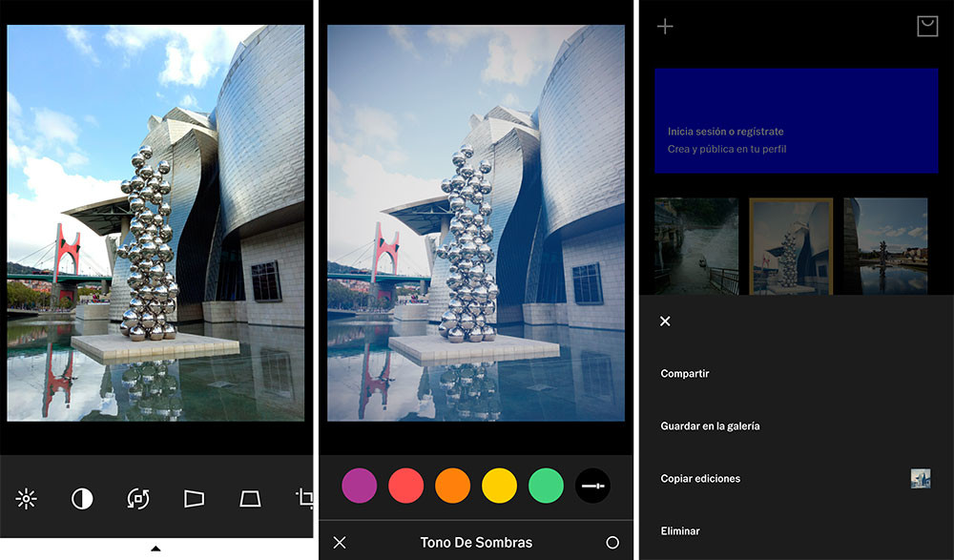Select the highlighted Guggenheim sculpture thumbnail
This screenshot has height=560, width=954.
791,246
